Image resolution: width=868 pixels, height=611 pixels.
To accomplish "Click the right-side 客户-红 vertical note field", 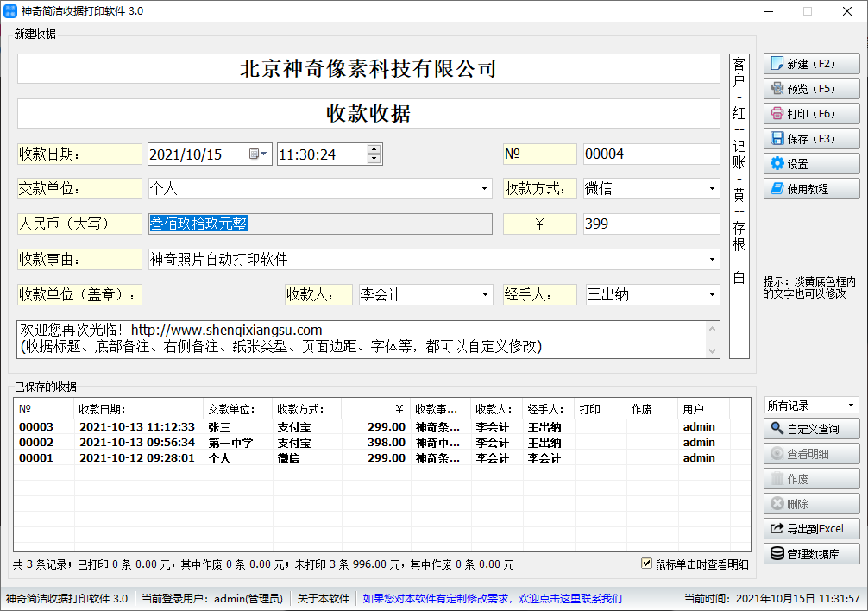I will [x=739, y=206].
